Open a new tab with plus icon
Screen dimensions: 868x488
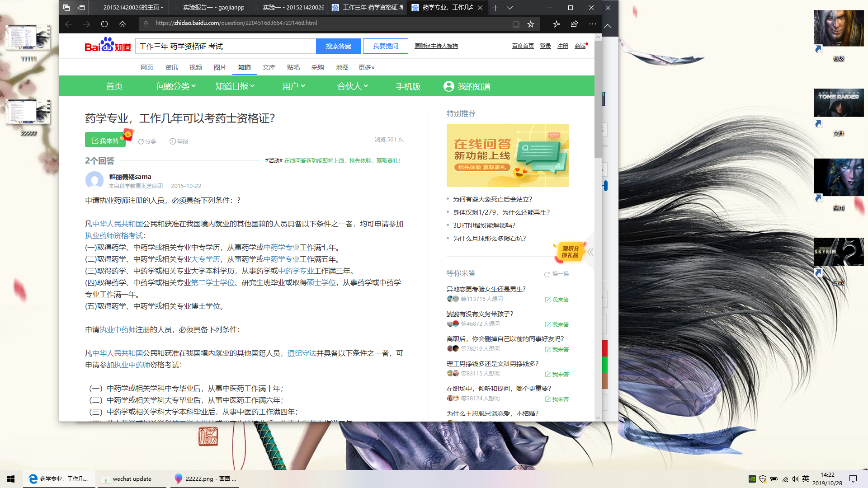(495, 8)
